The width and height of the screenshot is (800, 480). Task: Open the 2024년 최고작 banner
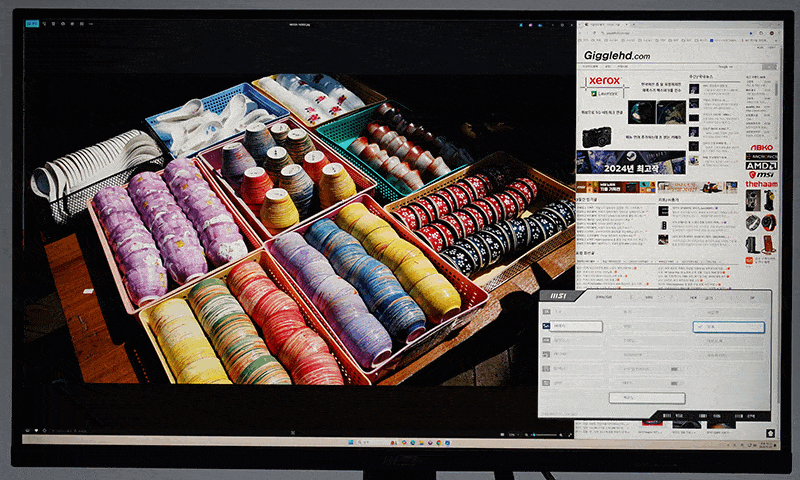coord(631,163)
